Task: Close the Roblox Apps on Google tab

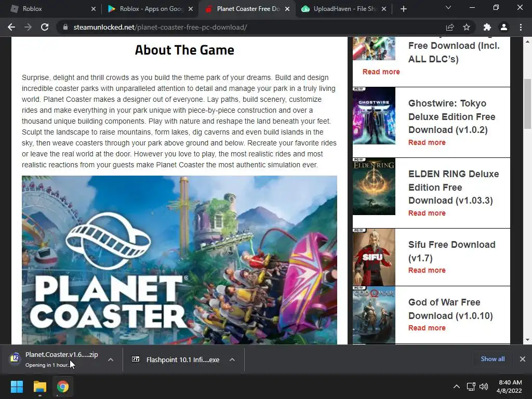Action: (191, 9)
